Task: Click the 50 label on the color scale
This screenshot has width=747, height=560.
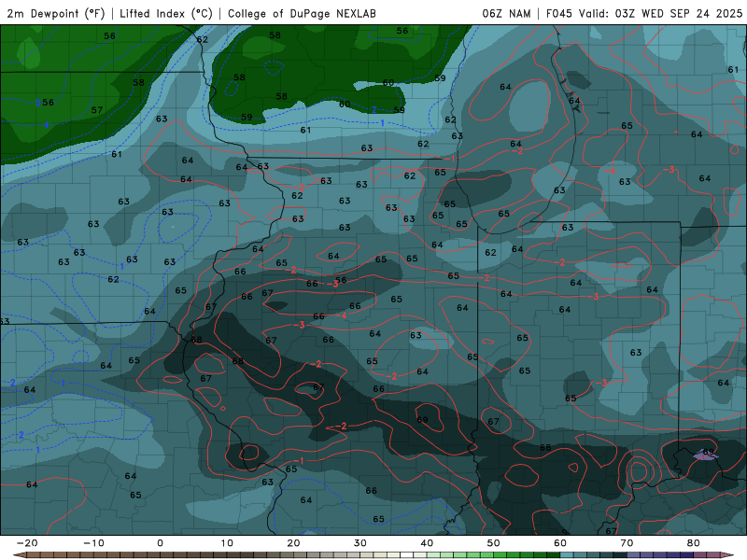Action: coord(494,543)
